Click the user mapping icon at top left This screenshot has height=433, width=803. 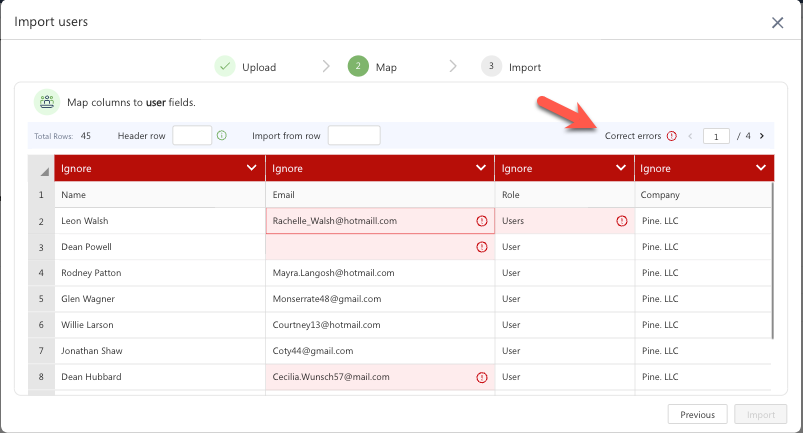[x=47, y=102]
